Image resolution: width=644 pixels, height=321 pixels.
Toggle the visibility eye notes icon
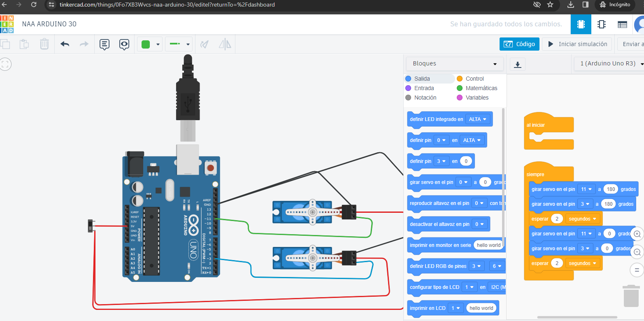(124, 44)
